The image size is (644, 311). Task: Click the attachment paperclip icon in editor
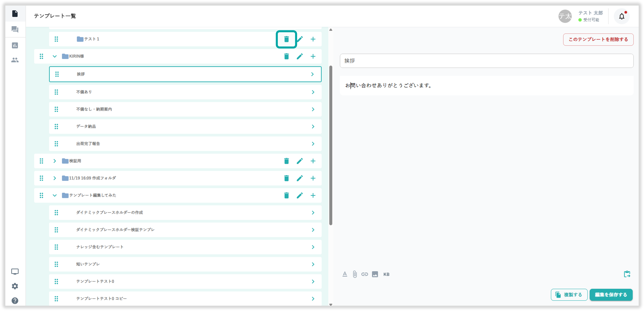[355, 274]
